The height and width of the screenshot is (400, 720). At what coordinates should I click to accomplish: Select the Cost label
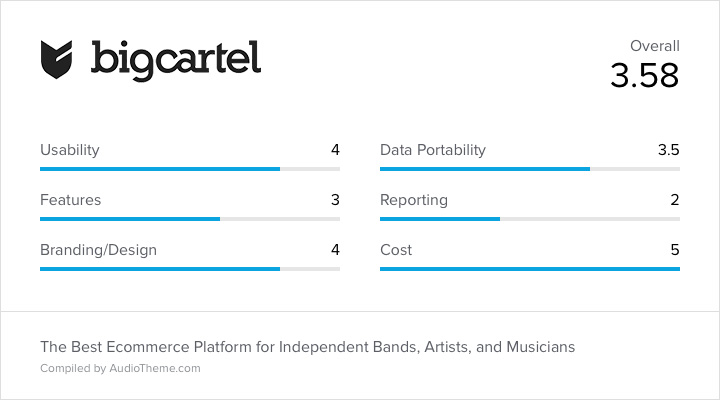coord(396,250)
